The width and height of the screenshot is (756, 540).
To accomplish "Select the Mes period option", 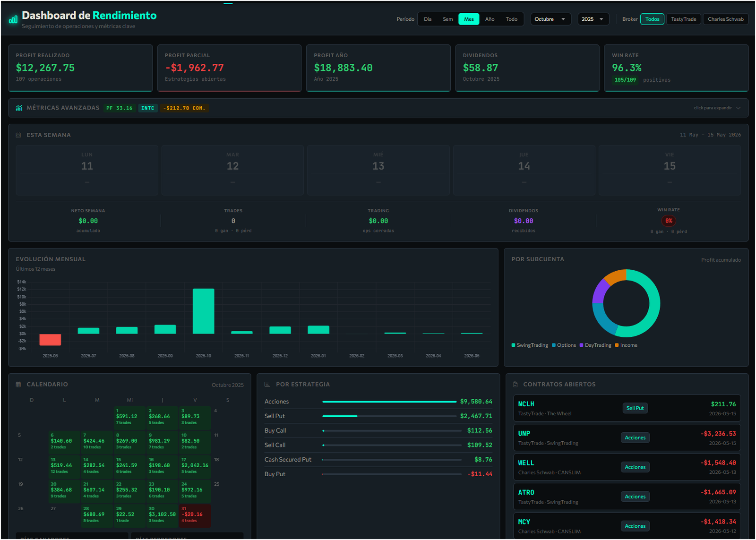I will click(x=469, y=19).
